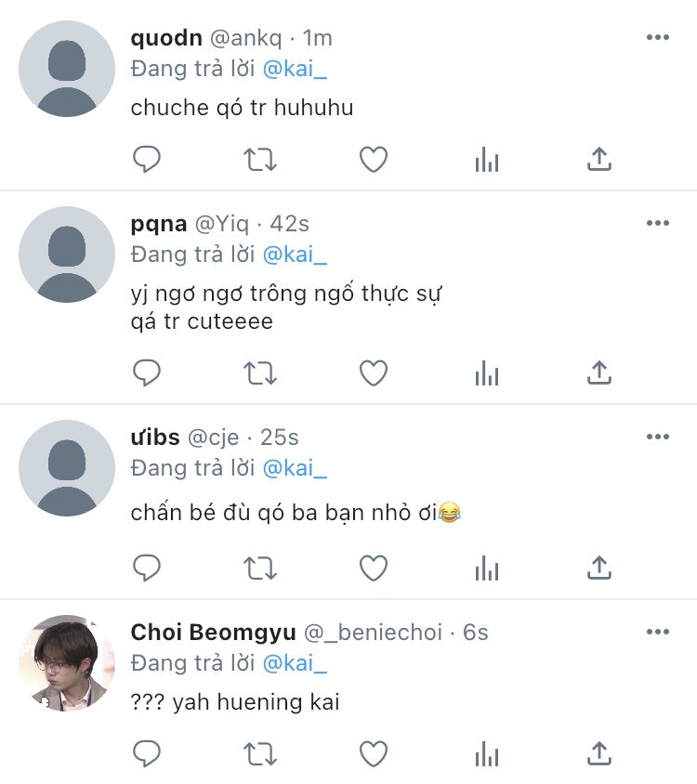Reply to quodn's tweet
The image size is (697, 784).
point(147,160)
